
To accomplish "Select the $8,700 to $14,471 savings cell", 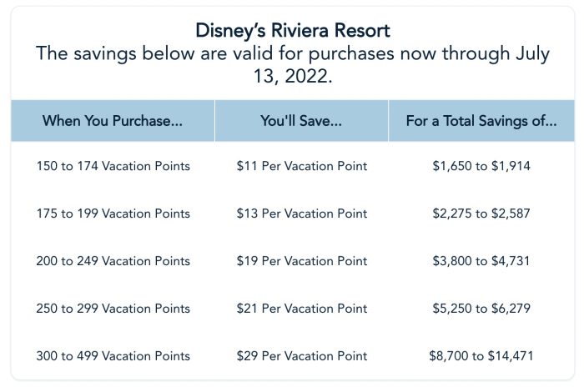I will pos(481,356).
